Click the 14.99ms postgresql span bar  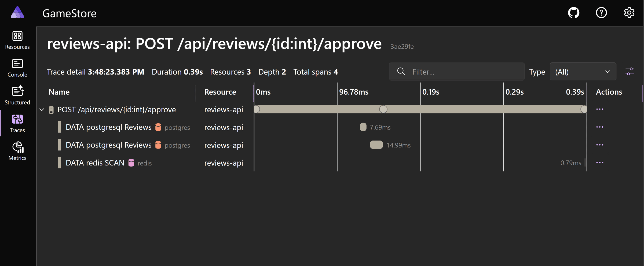coord(376,145)
